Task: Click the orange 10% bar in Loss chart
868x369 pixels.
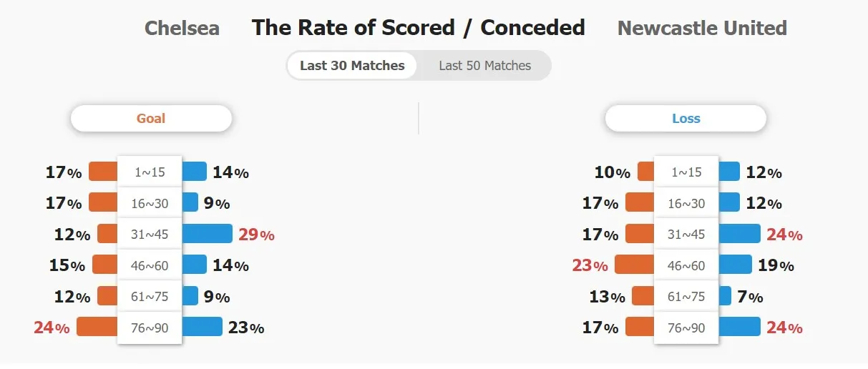Action: pyautogui.click(x=646, y=172)
